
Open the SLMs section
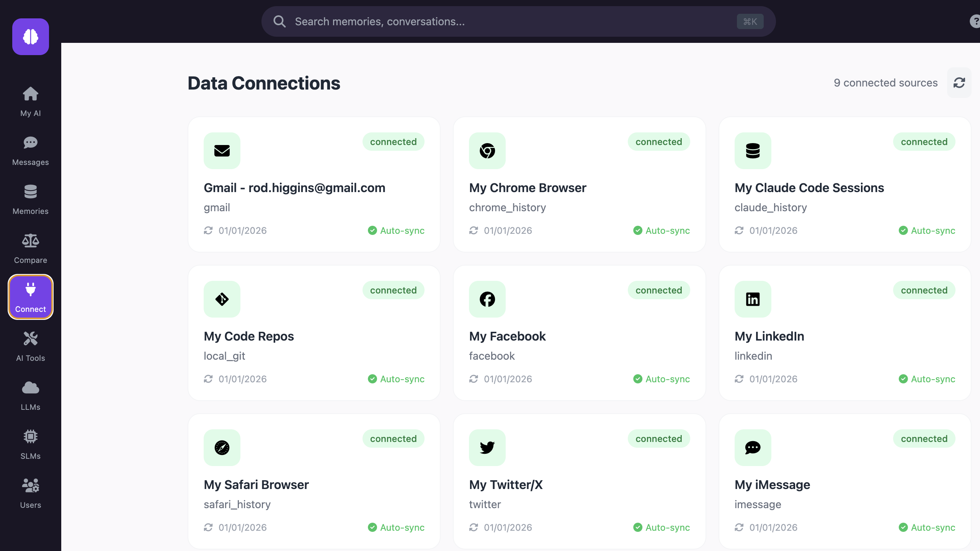(x=30, y=444)
